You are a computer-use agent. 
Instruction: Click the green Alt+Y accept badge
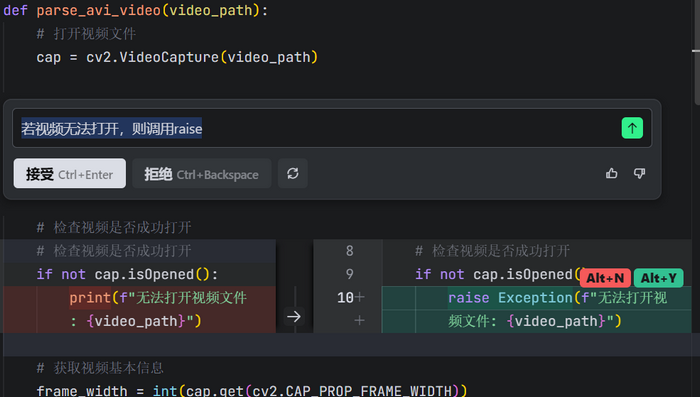point(658,278)
